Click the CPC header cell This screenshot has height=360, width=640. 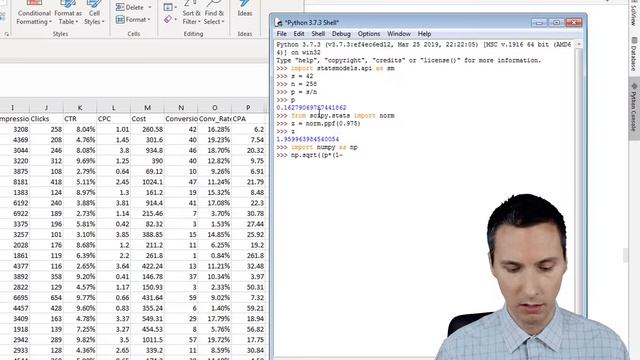[113, 119]
